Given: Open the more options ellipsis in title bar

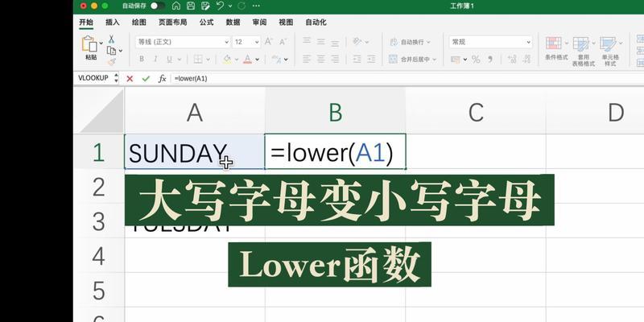Looking at the screenshot, I should click(x=256, y=6).
